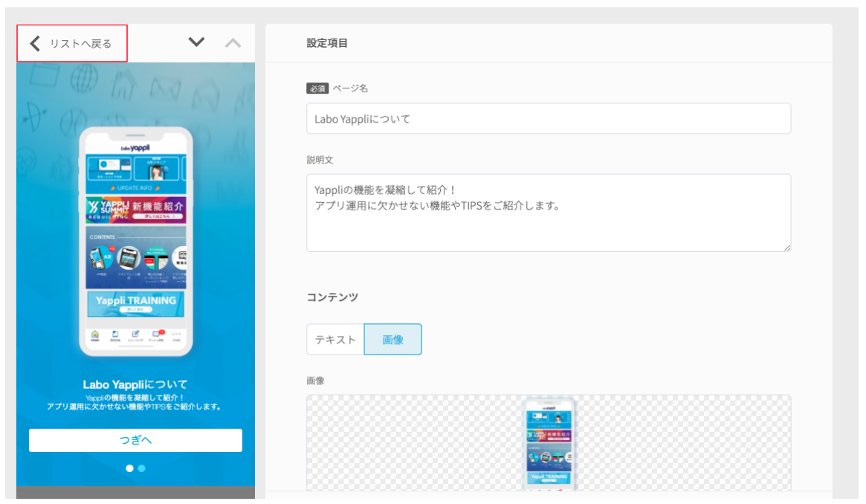Click the Labo Yappliについて preview title
The image size is (866, 504).
(135, 384)
